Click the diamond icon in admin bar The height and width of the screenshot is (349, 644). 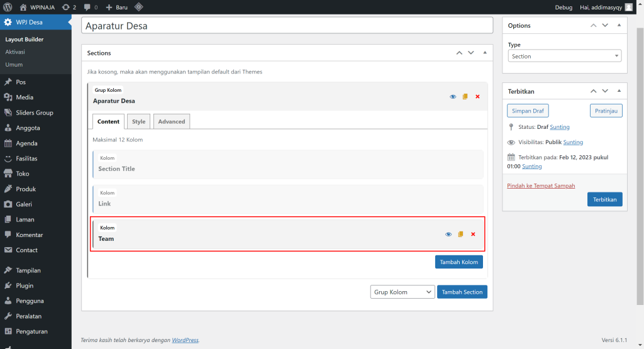(139, 7)
